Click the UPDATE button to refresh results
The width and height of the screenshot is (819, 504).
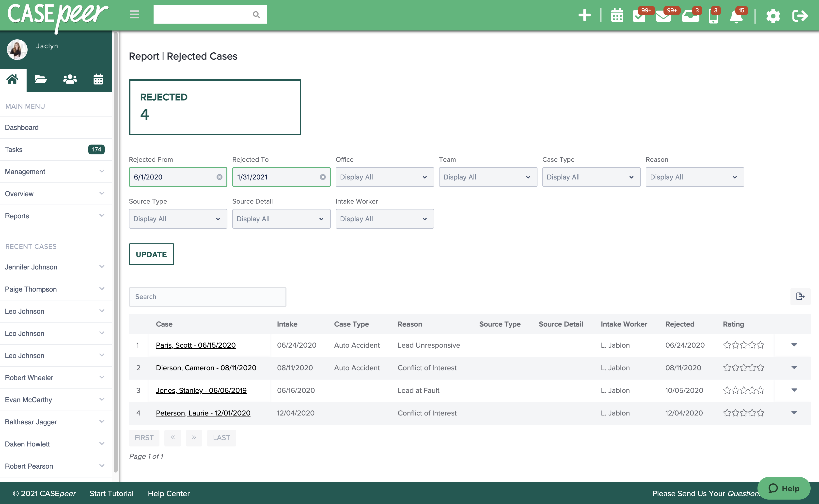[151, 254]
